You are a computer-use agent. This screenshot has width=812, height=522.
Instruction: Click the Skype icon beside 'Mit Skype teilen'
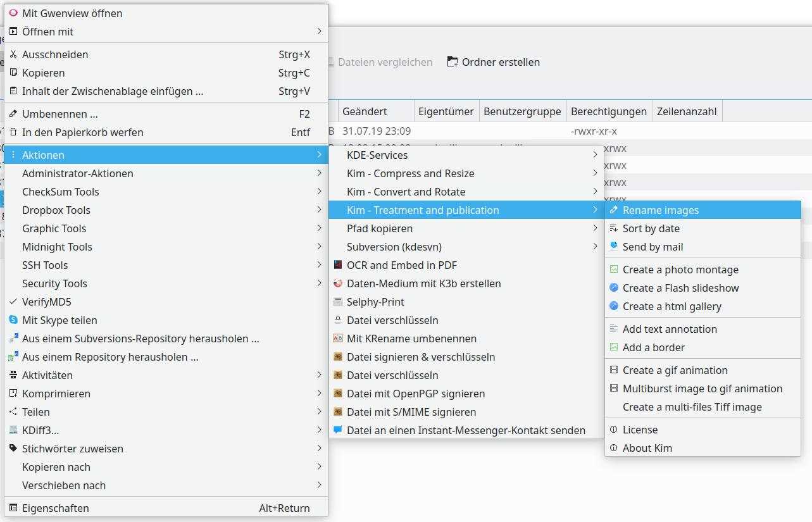pos(13,320)
